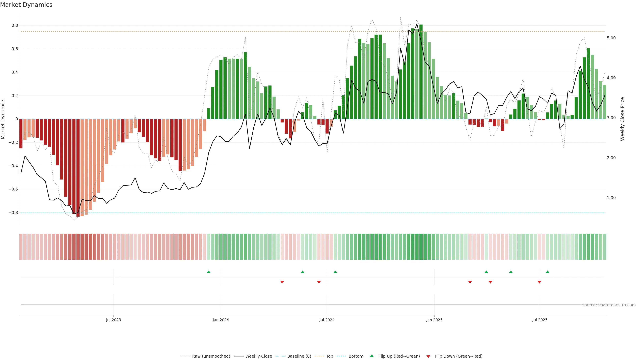The width and height of the screenshot is (644, 362).
Task: Click the Jan 2024 x-axis label
Action: coord(221,320)
